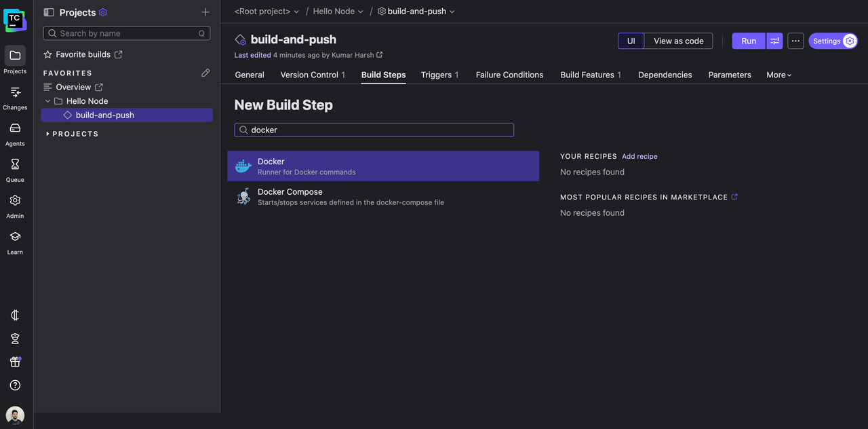
Task: Open the Changes sidebar section
Action: 15,98
